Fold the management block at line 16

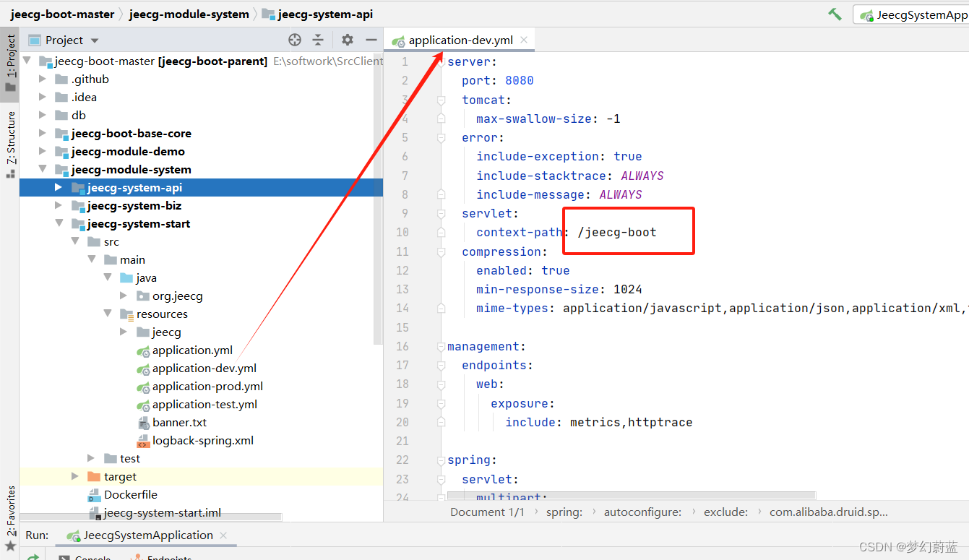(x=441, y=347)
